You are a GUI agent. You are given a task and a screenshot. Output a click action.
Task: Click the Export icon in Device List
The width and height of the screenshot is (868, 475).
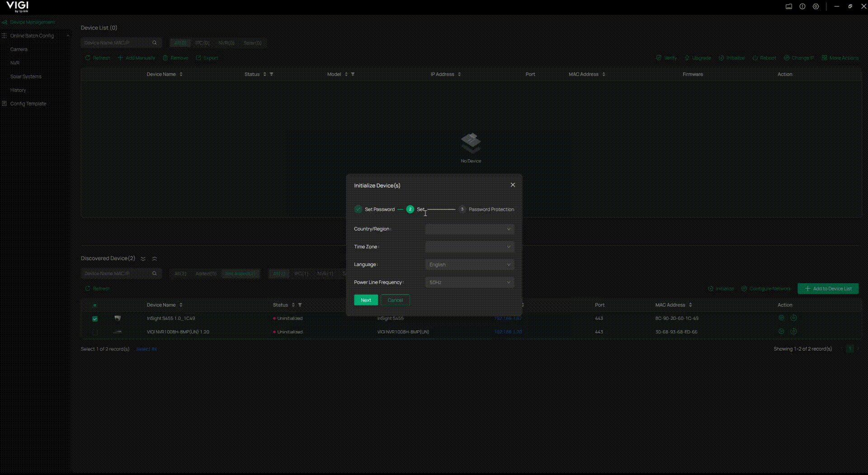coord(207,58)
